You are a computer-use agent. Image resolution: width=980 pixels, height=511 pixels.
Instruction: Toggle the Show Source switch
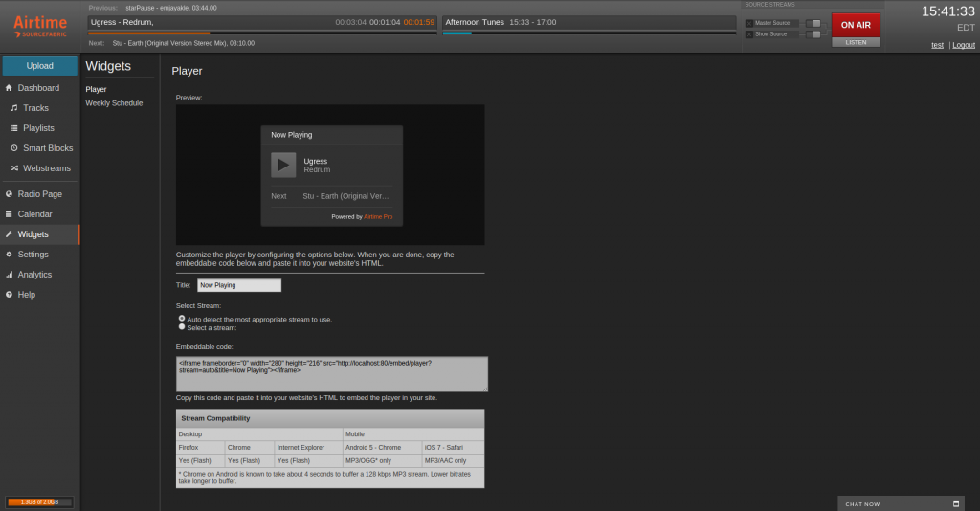point(813,34)
